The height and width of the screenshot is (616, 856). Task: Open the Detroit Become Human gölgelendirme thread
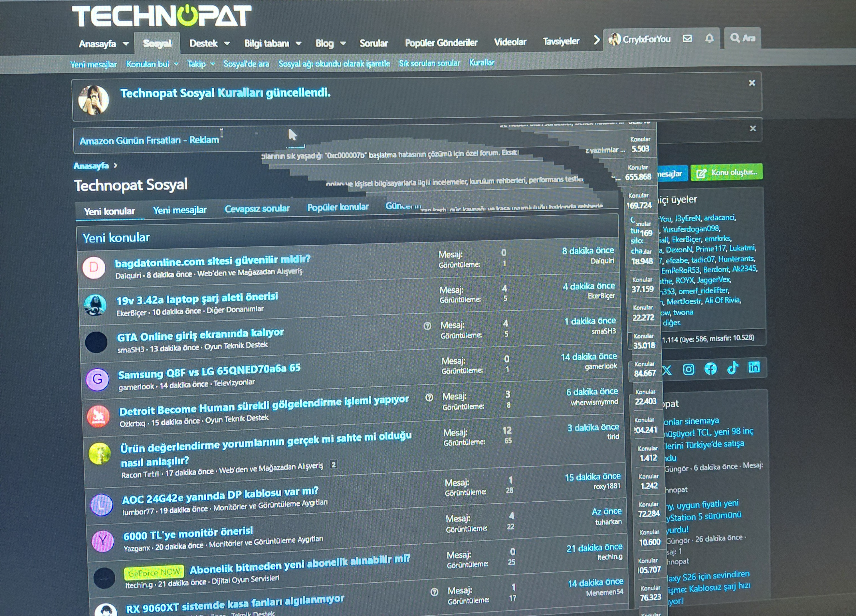point(264,405)
